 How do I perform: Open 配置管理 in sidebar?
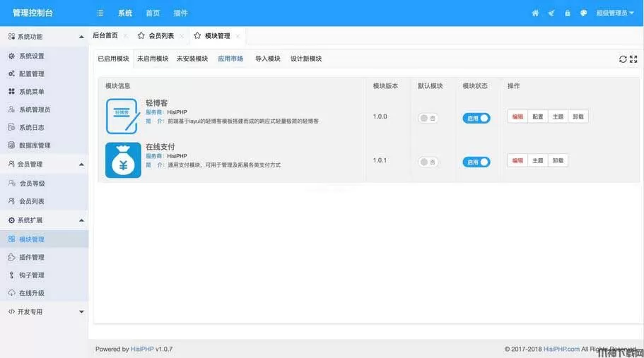click(44, 74)
